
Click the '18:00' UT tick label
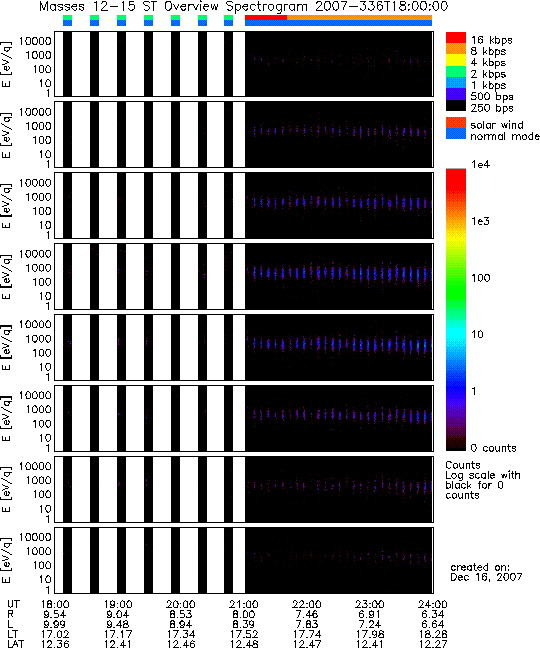55,605
